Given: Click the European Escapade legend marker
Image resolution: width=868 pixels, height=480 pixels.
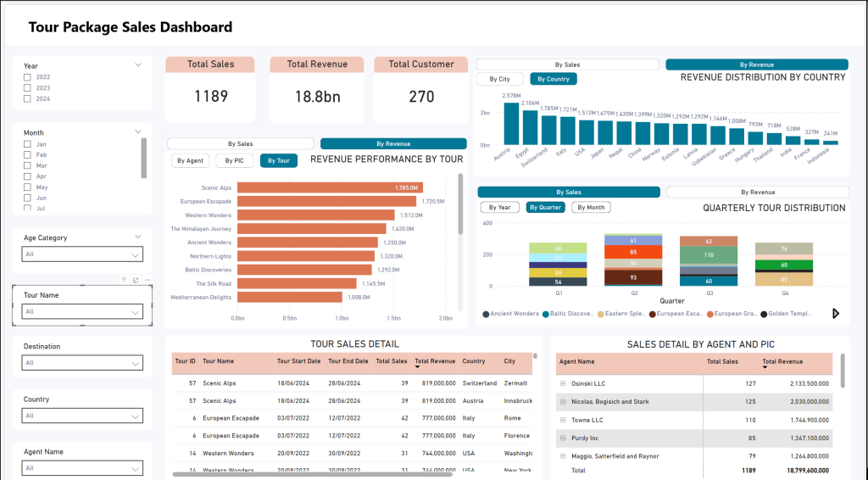Looking at the screenshot, I should pyautogui.click(x=652, y=314).
